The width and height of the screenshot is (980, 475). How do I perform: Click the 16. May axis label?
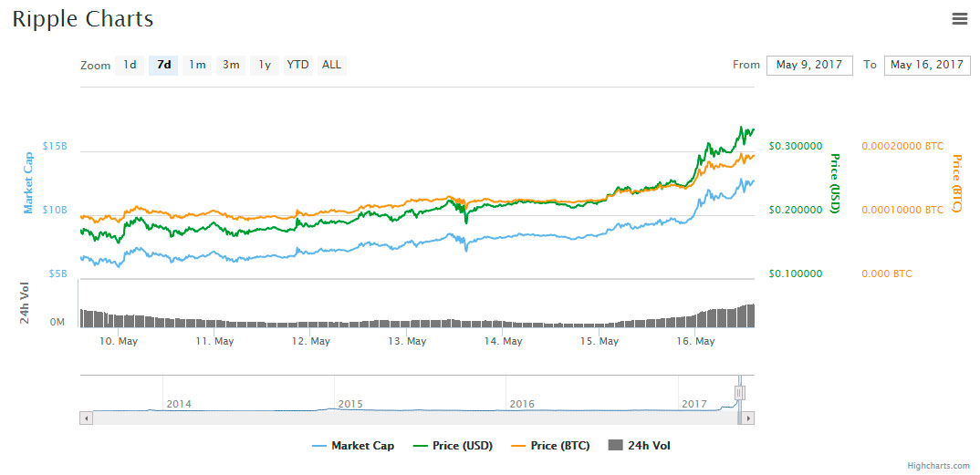[695, 341]
